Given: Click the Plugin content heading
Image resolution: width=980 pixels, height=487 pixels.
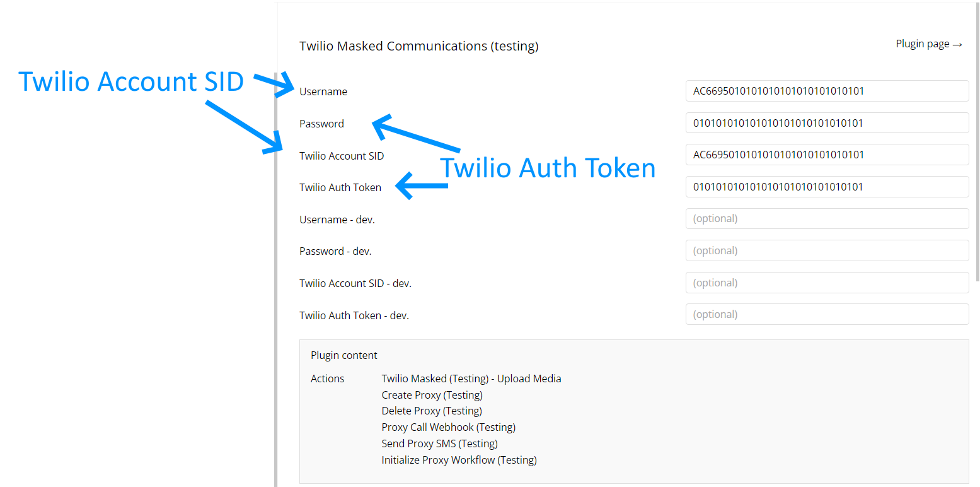Looking at the screenshot, I should (x=344, y=355).
